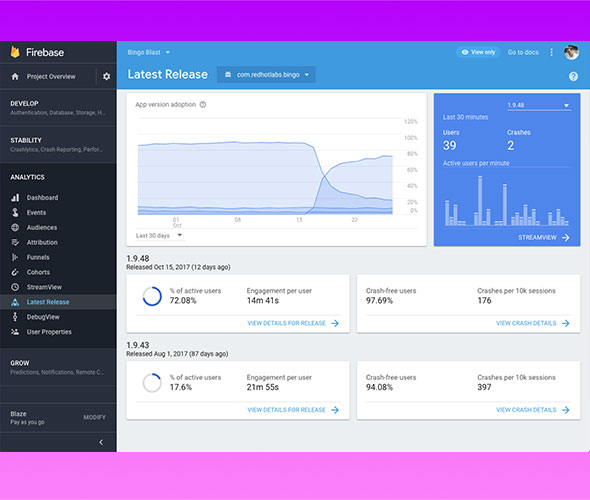View details for release 1.9.48
The height and width of the screenshot is (500, 590).
point(293,323)
